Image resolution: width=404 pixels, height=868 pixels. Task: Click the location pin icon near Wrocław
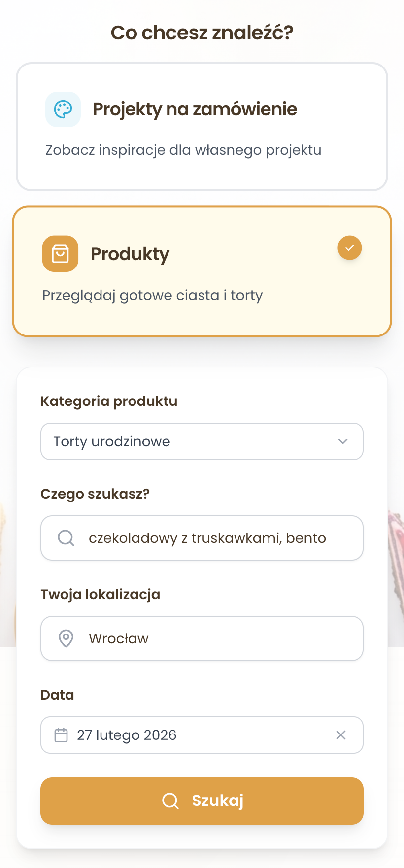(x=66, y=638)
